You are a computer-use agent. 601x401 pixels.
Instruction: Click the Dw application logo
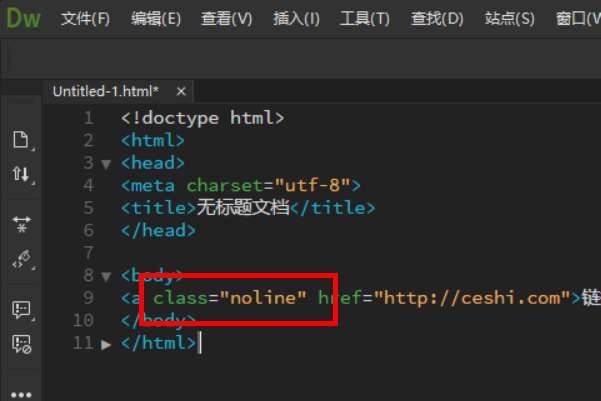[x=23, y=18]
